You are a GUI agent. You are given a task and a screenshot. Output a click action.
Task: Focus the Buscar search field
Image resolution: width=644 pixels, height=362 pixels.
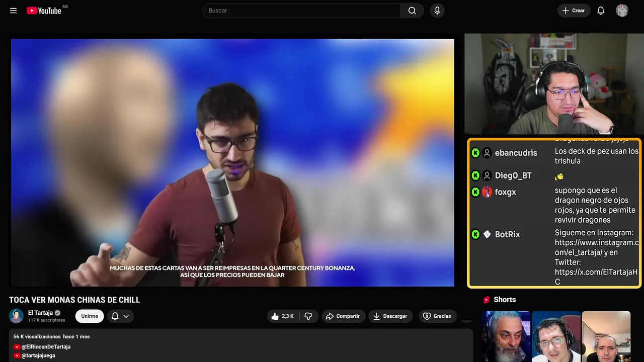pos(301,11)
